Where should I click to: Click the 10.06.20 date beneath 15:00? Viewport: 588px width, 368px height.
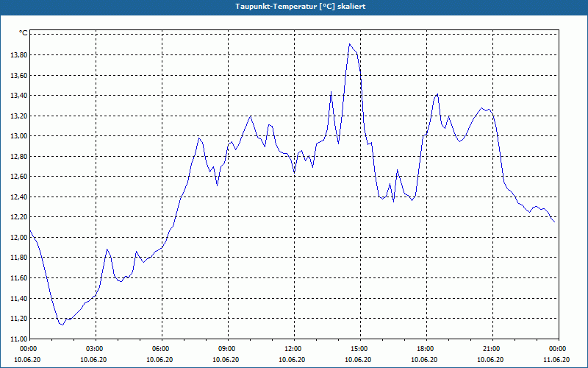[x=358, y=360]
